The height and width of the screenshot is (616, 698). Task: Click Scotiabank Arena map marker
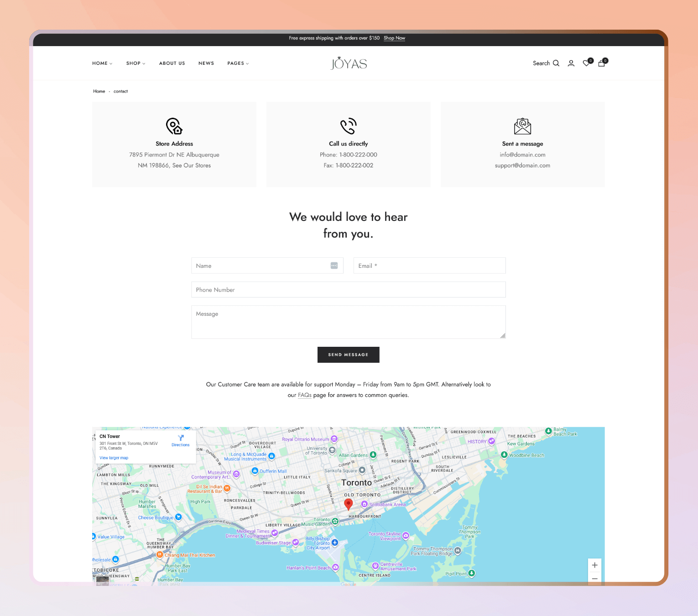pos(365,504)
